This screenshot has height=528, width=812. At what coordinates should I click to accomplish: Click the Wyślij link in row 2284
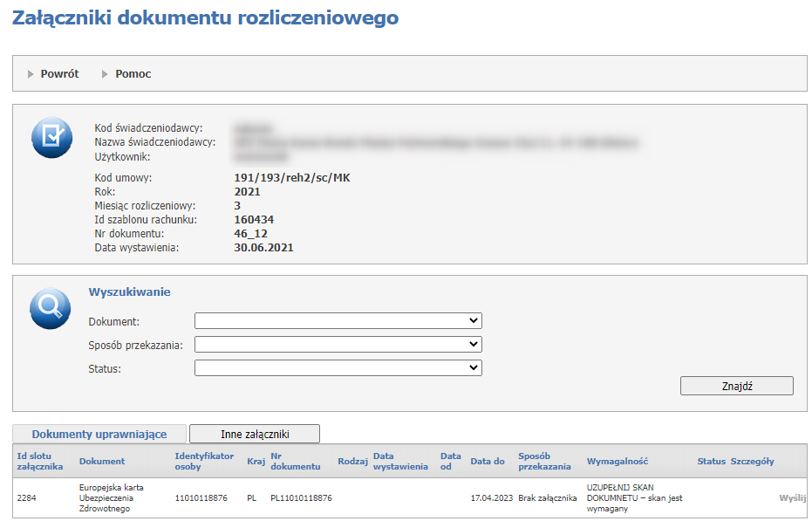pyautogui.click(x=792, y=497)
